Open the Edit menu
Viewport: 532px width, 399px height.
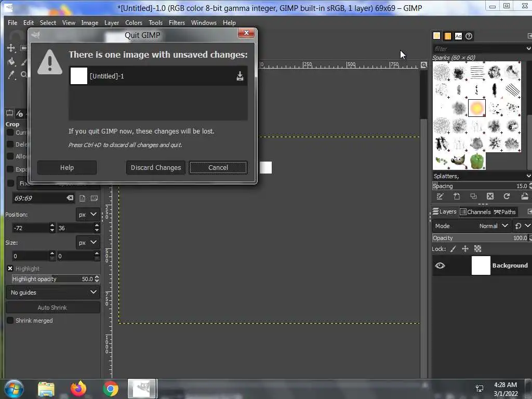(x=29, y=23)
